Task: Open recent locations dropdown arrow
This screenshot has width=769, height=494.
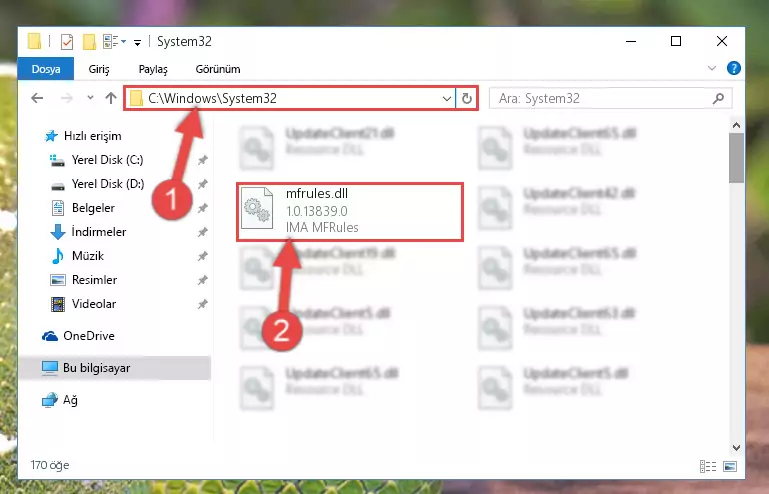Action: (90, 98)
